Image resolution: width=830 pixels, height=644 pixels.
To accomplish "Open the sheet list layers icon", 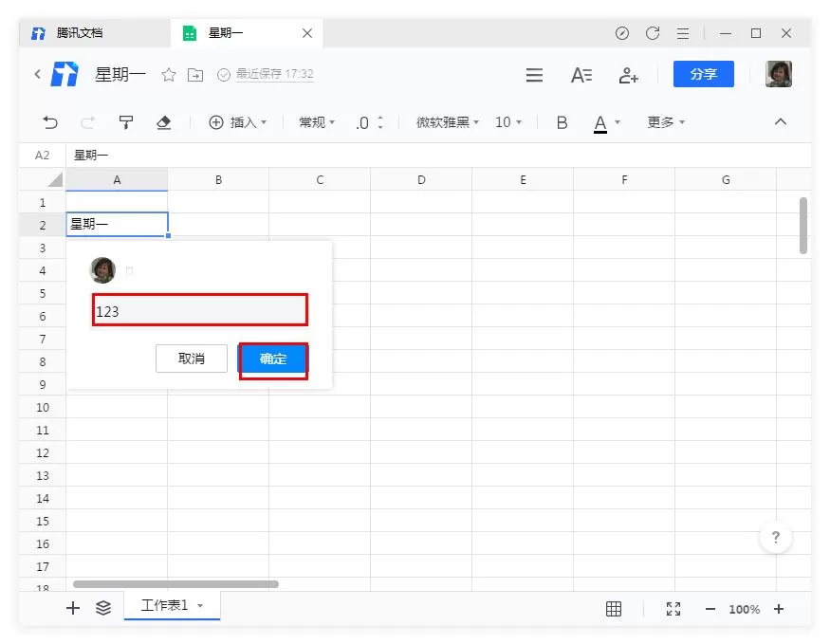I will 103,608.
